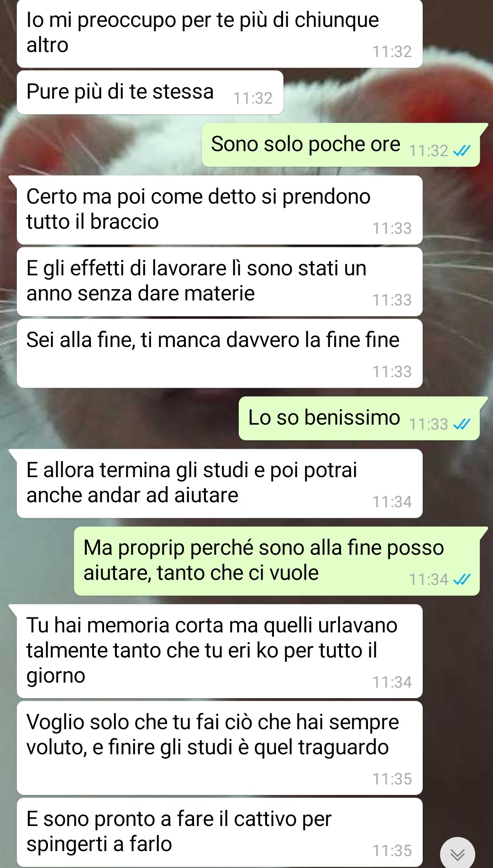Tap the green bubble 'Sono solo poche ore'
493x868 pixels.
[x=341, y=145]
